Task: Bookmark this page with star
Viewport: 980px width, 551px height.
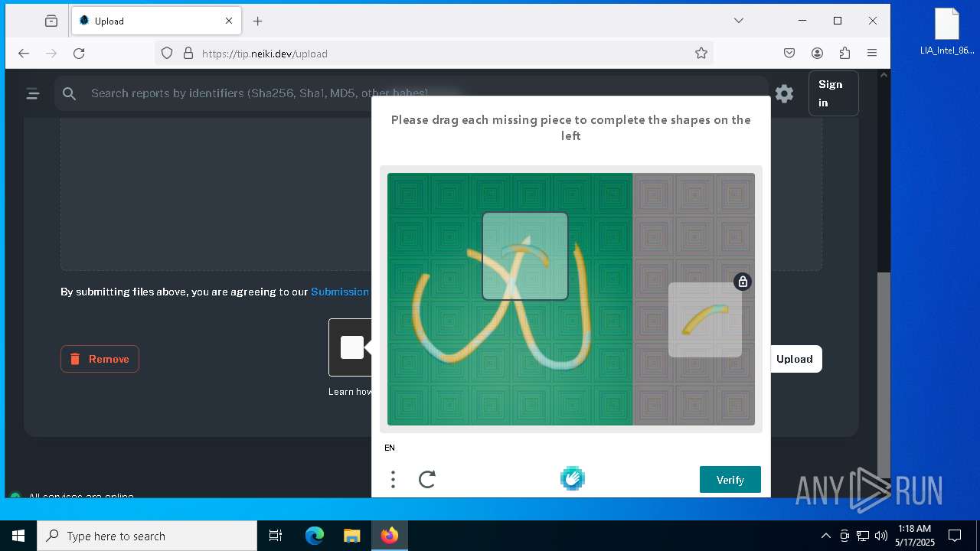Action: coord(701,54)
